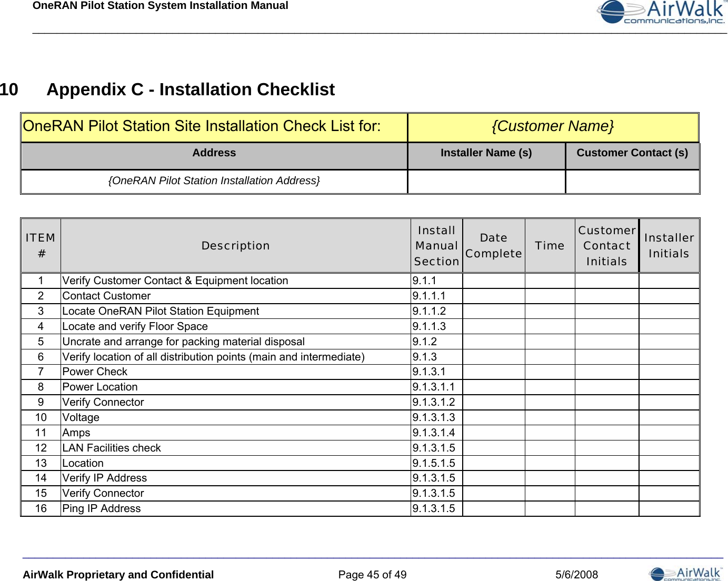
Task: Select the '{OneRAN Pilot Station Installation Address}' text
Action: [x=214, y=181]
